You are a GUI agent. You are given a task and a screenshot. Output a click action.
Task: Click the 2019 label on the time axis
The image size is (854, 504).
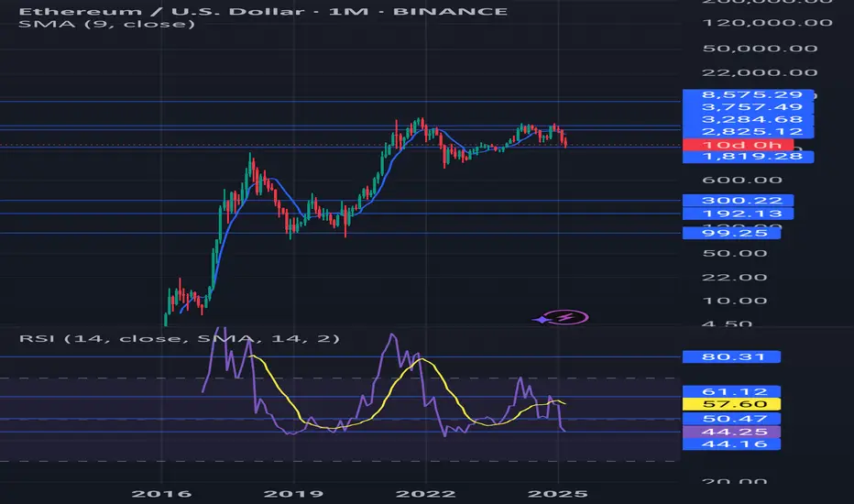(293, 494)
